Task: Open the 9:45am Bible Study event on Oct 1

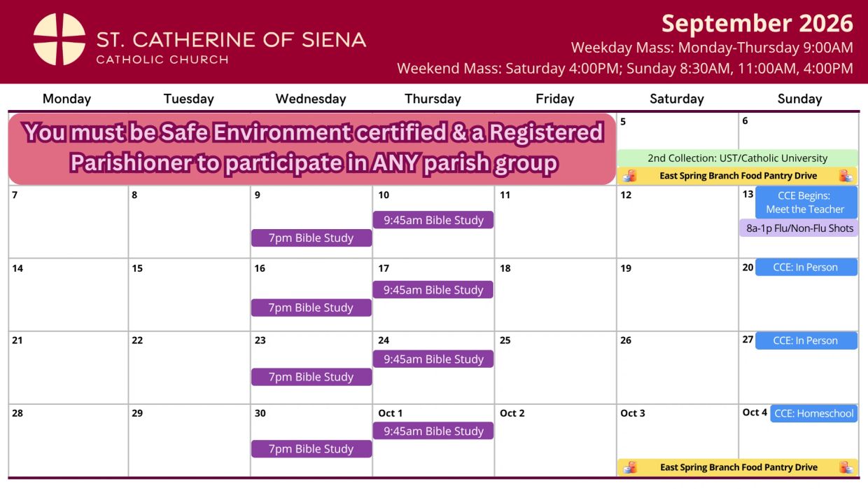Action: pos(433,431)
